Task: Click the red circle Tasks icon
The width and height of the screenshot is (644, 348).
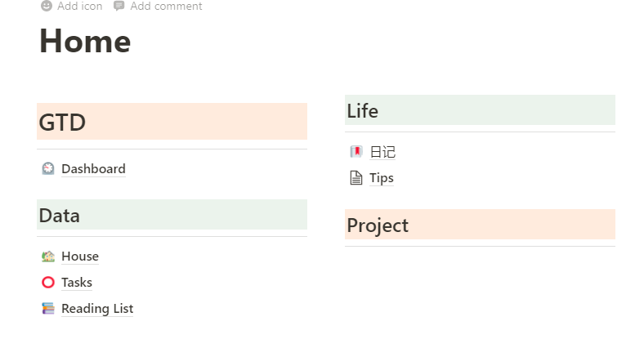Action: coord(48,283)
